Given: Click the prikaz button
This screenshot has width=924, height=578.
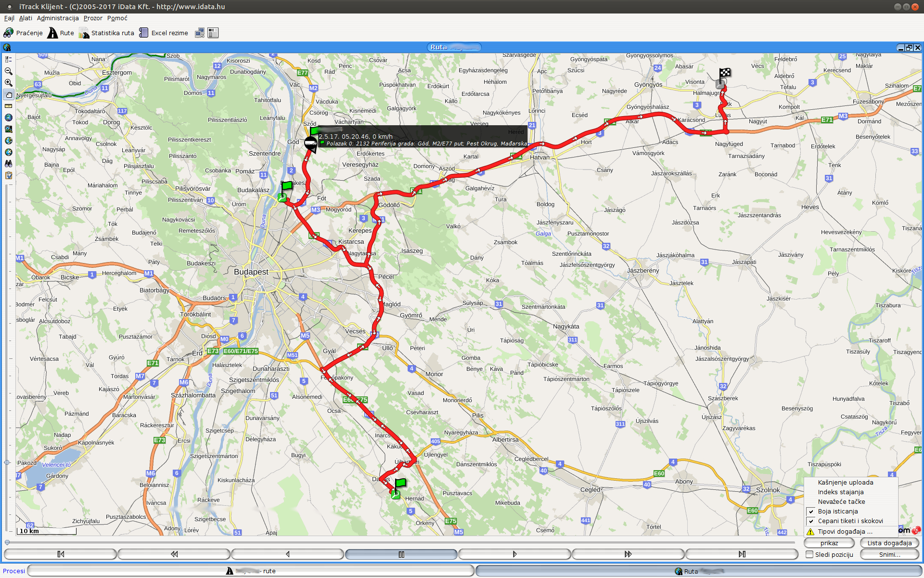Looking at the screenshot, I should tap(829, 543).
